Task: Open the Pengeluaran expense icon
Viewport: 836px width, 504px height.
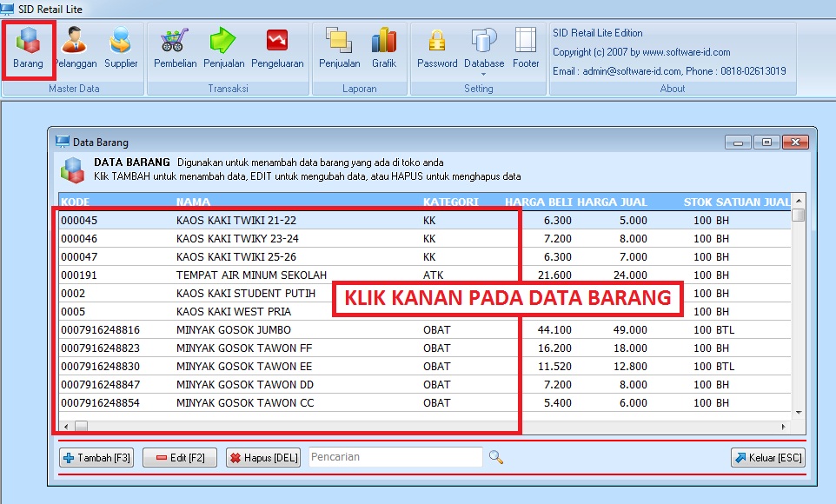Action: coord(277,48)
